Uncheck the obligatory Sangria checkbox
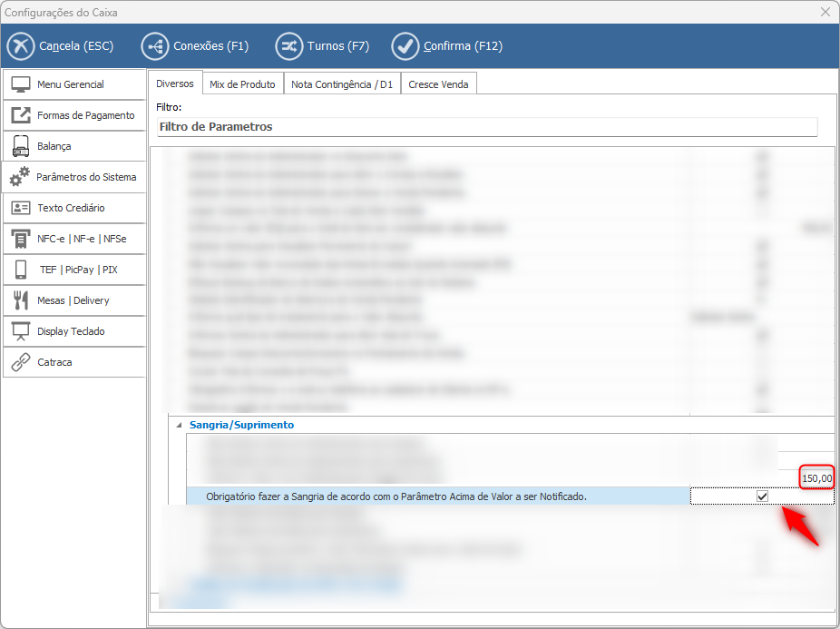 [762, 496]
